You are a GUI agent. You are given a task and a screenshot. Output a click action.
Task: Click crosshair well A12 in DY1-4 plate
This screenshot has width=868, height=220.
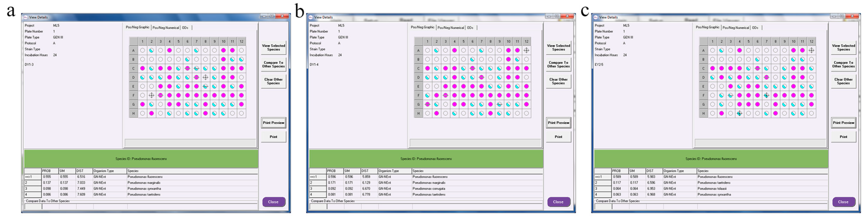(526, 51)
